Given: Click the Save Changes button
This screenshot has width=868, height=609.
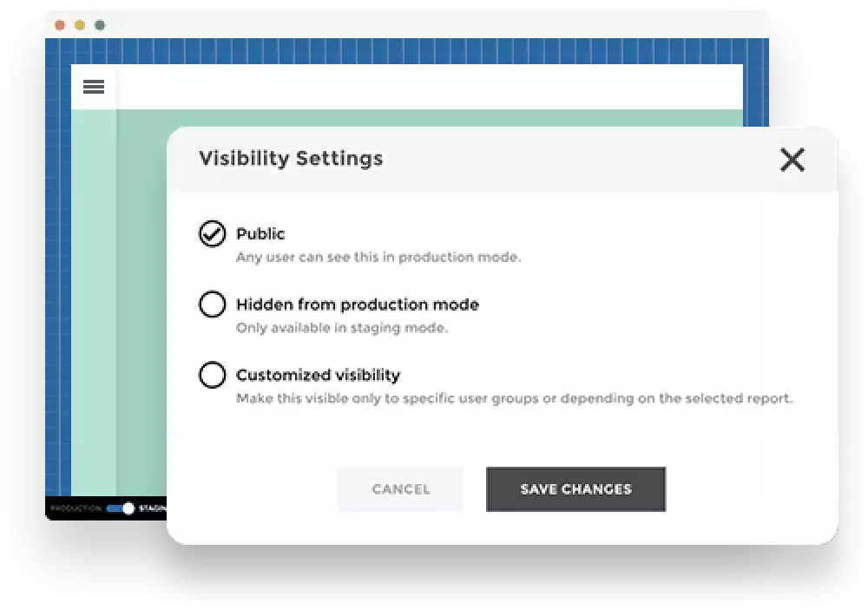Looking at the screenshot, I should [x=575, y=489].
